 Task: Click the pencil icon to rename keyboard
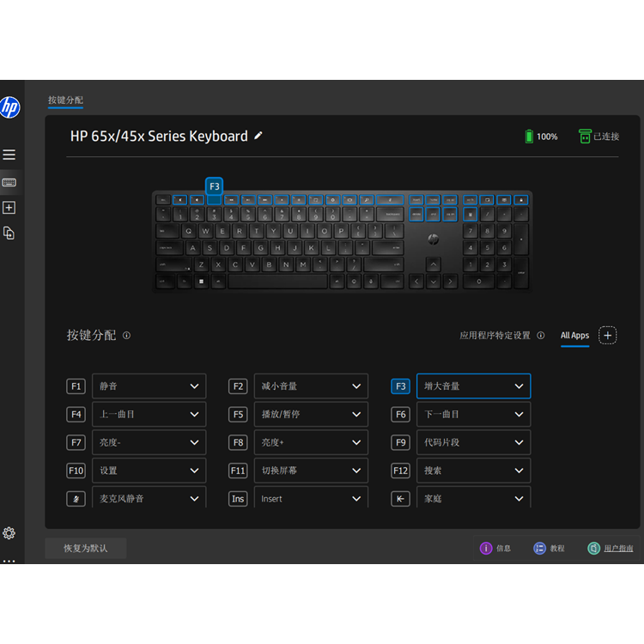(258, 136)
